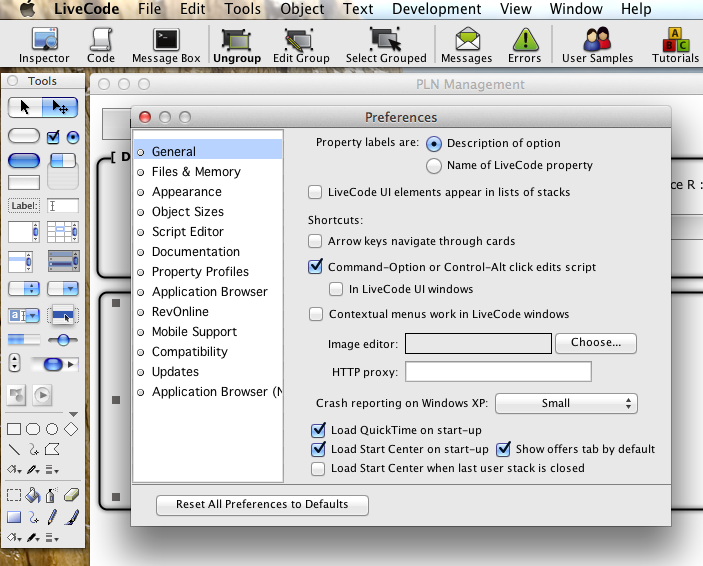Expand the graphic tools disclosure triangle
The width and height of the screenshot is (703, 566).
(73, 414)
